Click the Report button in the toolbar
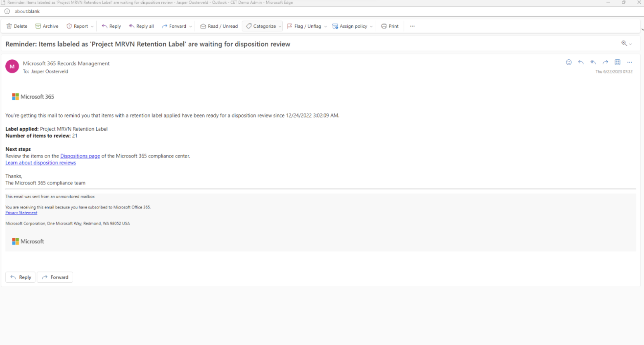 click(x=77, y=26)
